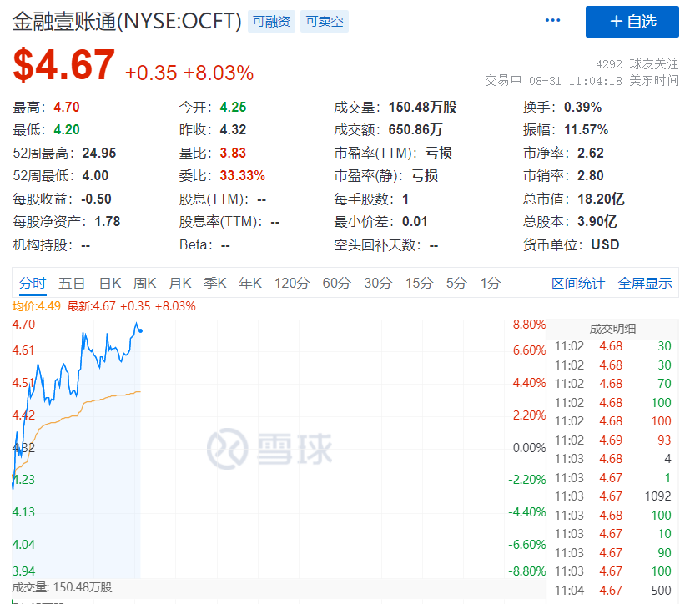The image size is (700, 604).
Task: Switch to 120分 interval tab
Action: click(x=292, y=284)
